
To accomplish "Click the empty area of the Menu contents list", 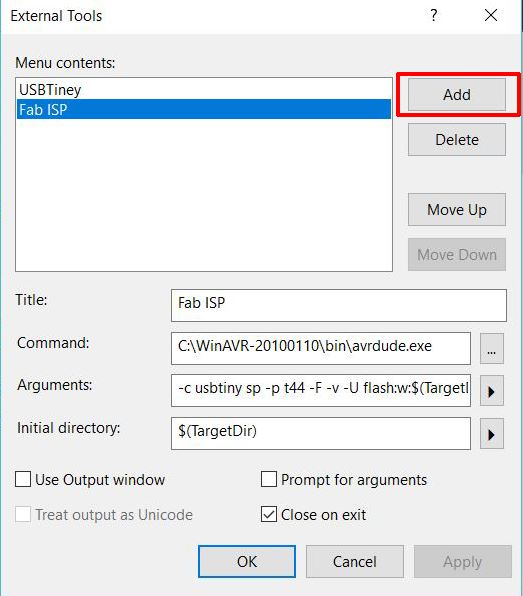I will click(204, 195).
